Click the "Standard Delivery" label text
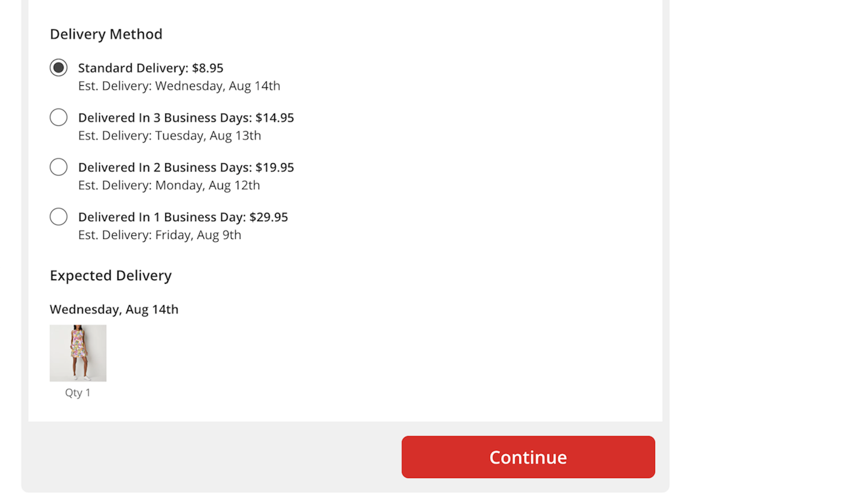This screenshot has height=504, width=858. (x=132, y=68)
